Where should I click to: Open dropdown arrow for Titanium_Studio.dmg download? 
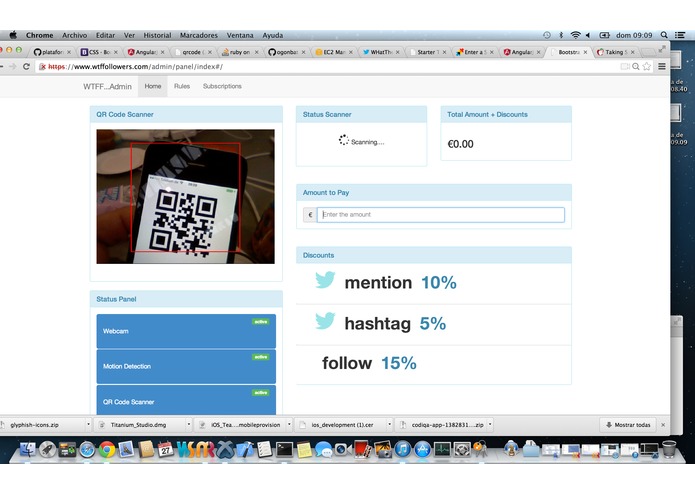[x=189, y=424]
